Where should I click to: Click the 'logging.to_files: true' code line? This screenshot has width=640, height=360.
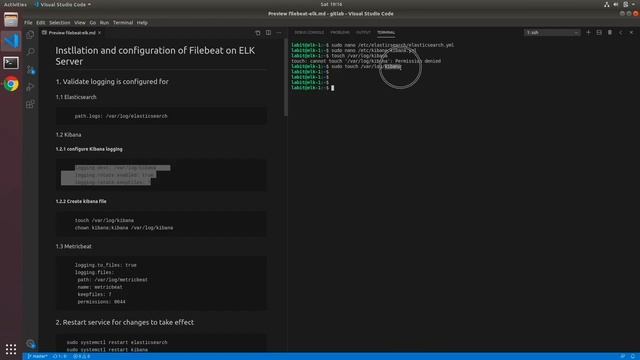point(105,265)
